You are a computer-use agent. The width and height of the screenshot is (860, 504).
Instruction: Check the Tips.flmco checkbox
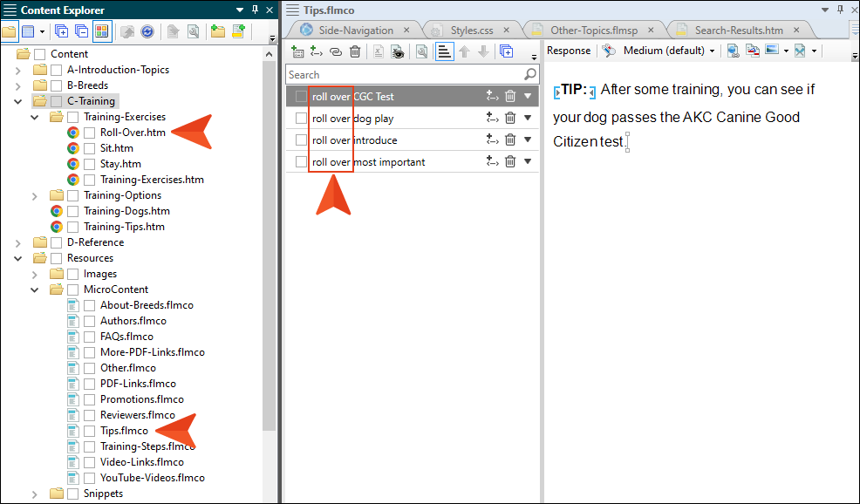[89, 431]
